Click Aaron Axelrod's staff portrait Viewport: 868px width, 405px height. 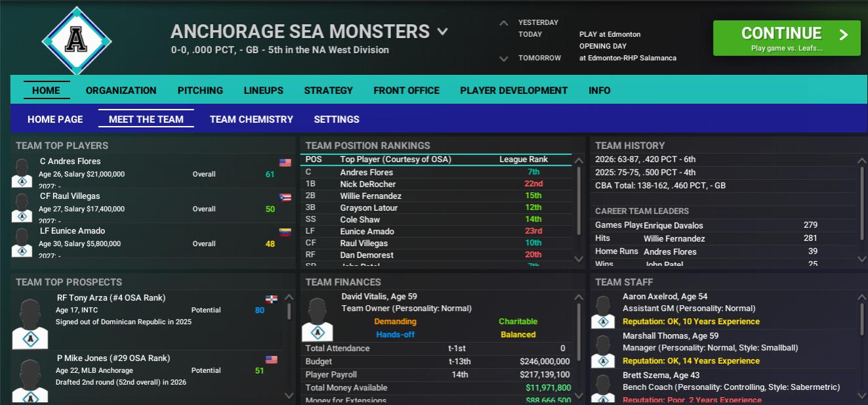coord(602,311)
